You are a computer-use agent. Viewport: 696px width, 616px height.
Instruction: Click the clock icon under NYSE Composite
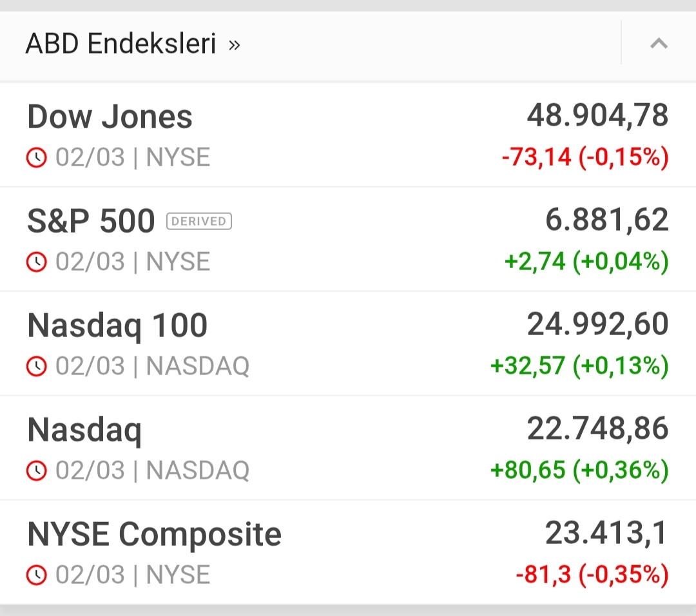coord(37,575)
